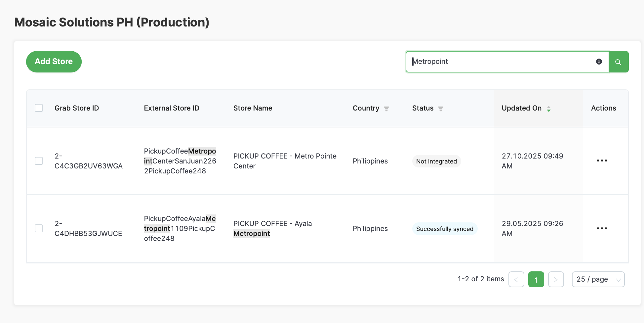This screenshot has height=323, width=644.
Task: Expand the 25 / page size dropdown
Action: tap(598, 279)
